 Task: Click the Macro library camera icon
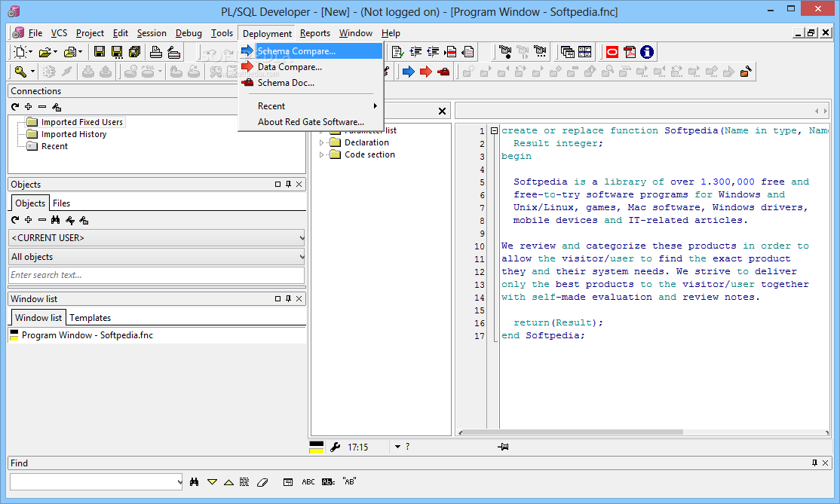tap(540, 52)
